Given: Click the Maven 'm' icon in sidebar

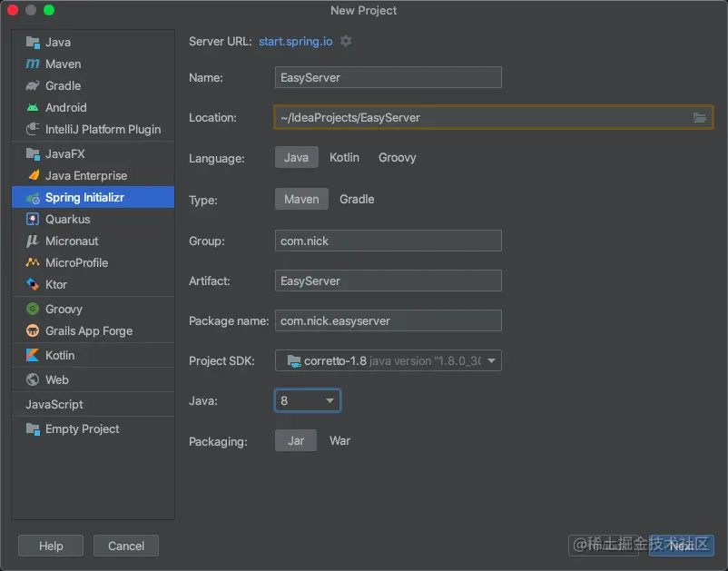Looking at the screenshot, I should [33, 64].
